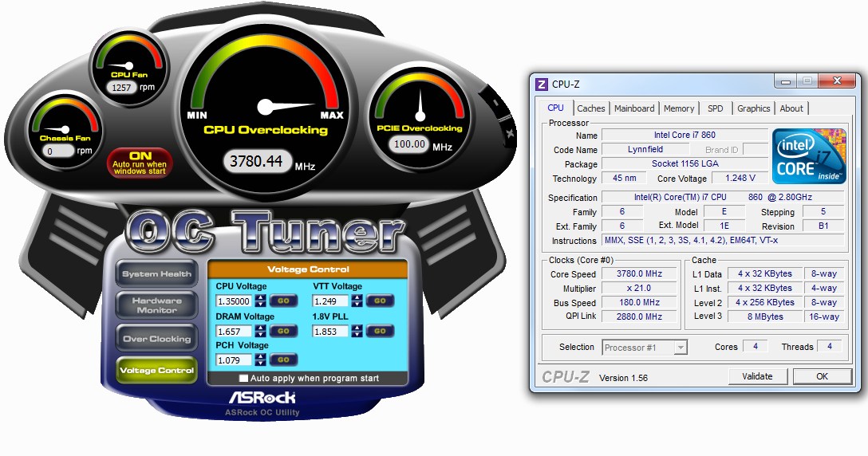This screenshot has height=456, width=868.
Task: Switch to the SPD tab in CPU-Z
Action: click(715, 108)
